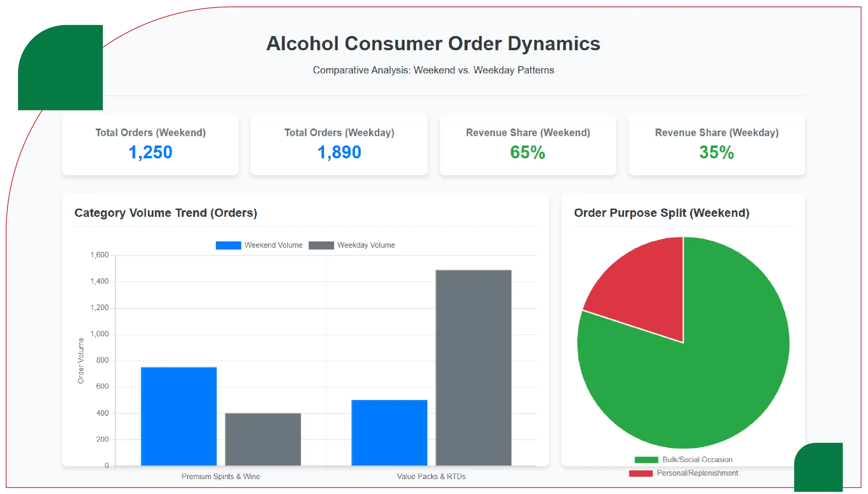The height and width of the screenshot is (494, 868).
Task: Click the Category Volume Trend chart title
Action: (166, 213)
